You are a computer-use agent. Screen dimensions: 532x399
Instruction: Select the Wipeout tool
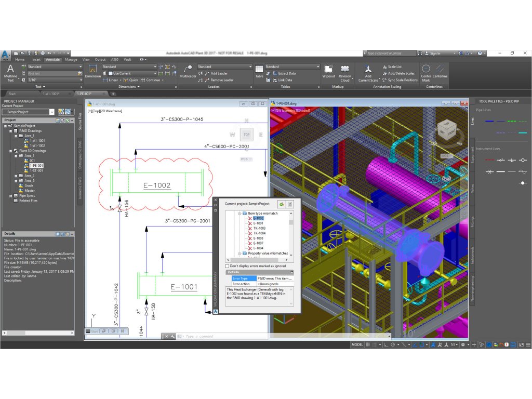[x=328, y=71]
